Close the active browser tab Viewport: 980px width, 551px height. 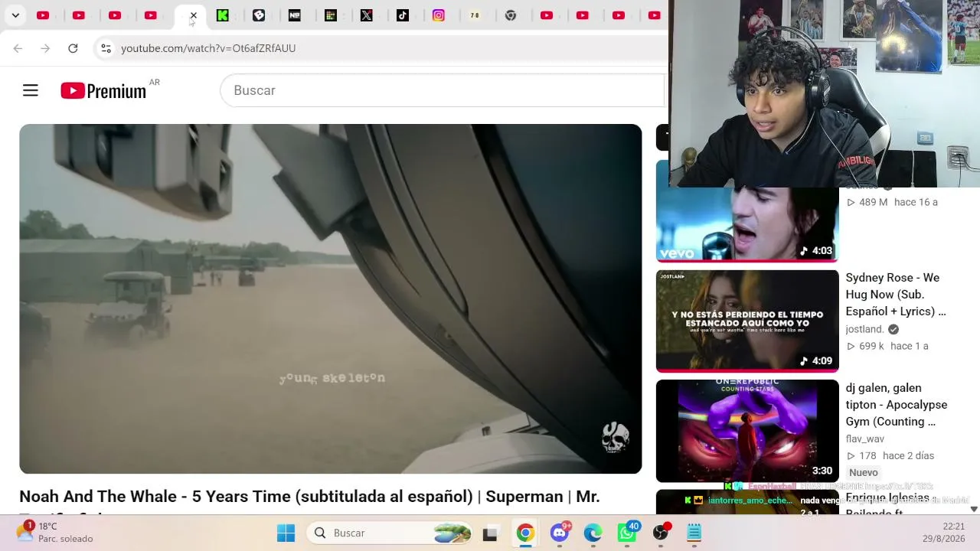[x=194, y=15]
